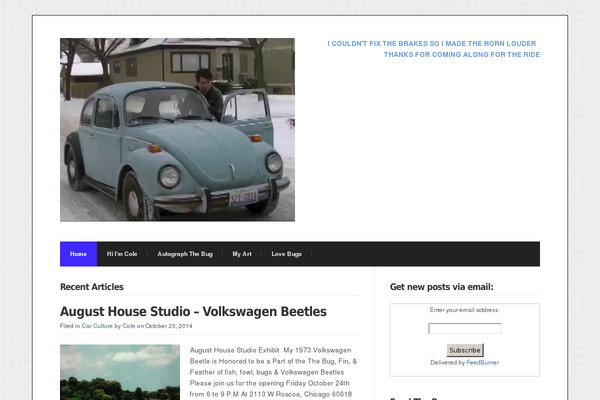600x400 pixels.
Task: Open the article landscape thumbnail image
Action: pyautogui.click(x=120, y=372)
